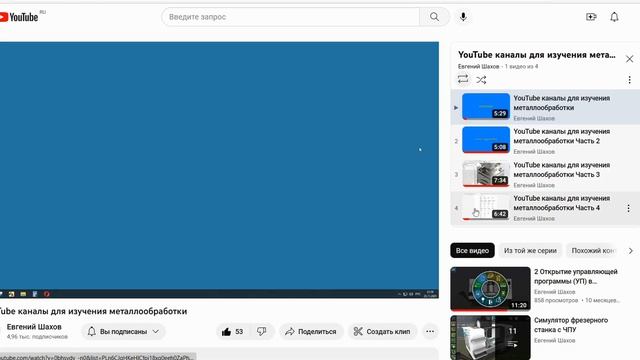
Task: Close the playlist panel
Action: [629, 59]
